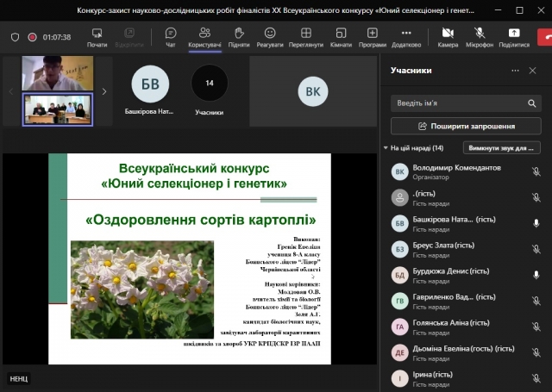The image size is (552, 392).
Task: Click the search magnifier in participants panel
Action: (x=533, y=103)
